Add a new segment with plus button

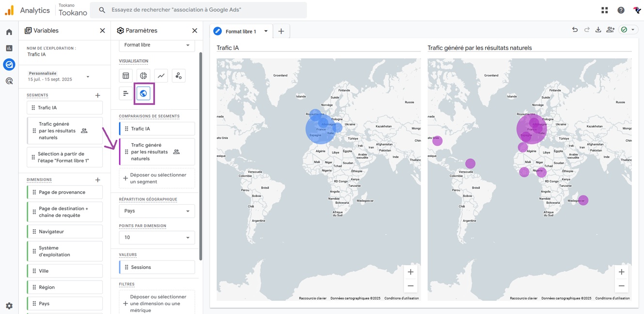pos(97,96)
